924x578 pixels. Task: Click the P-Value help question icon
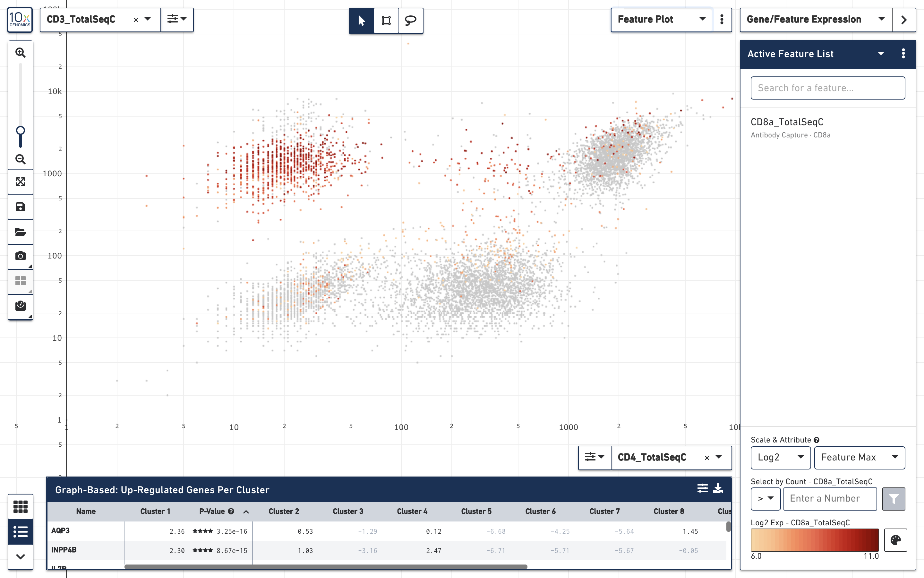pos(231,512)
